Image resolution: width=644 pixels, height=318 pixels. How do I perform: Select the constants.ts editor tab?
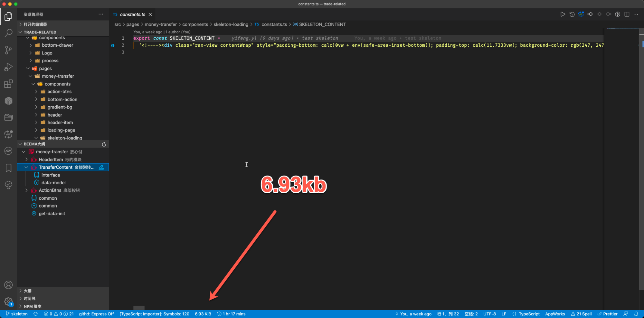132,14
